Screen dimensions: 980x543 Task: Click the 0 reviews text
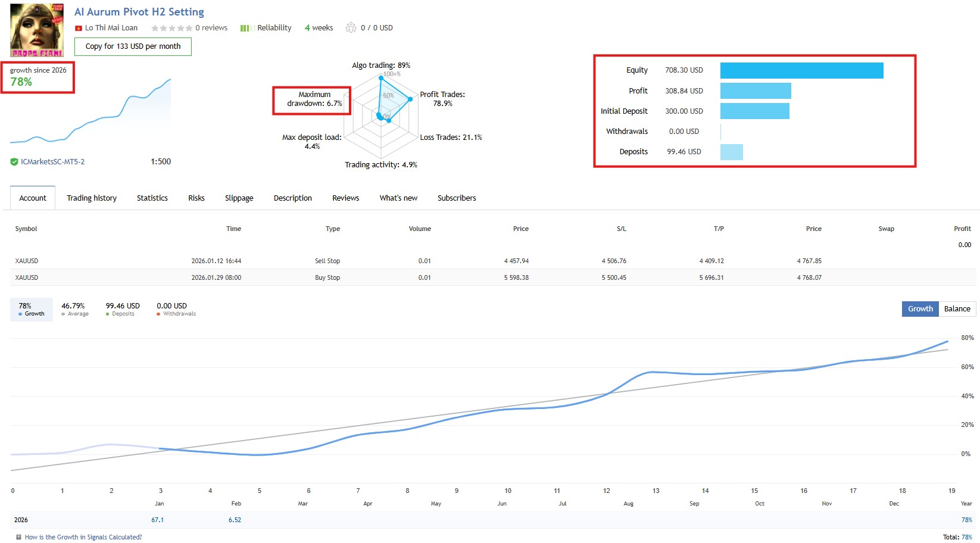[x=211, y=28]
